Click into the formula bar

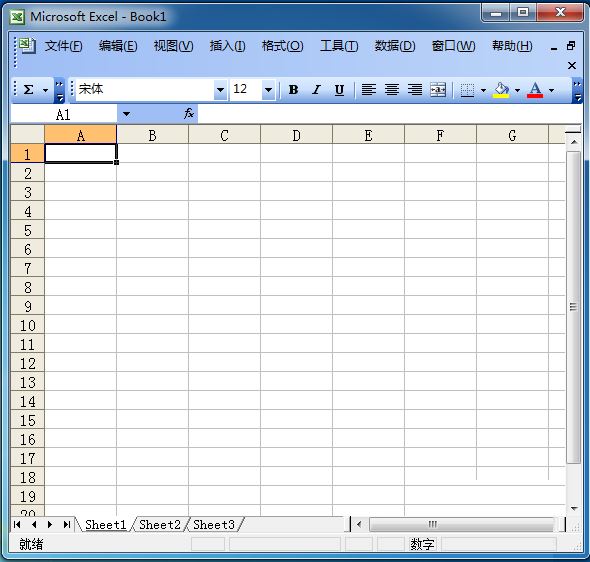[x=389, y=114]
